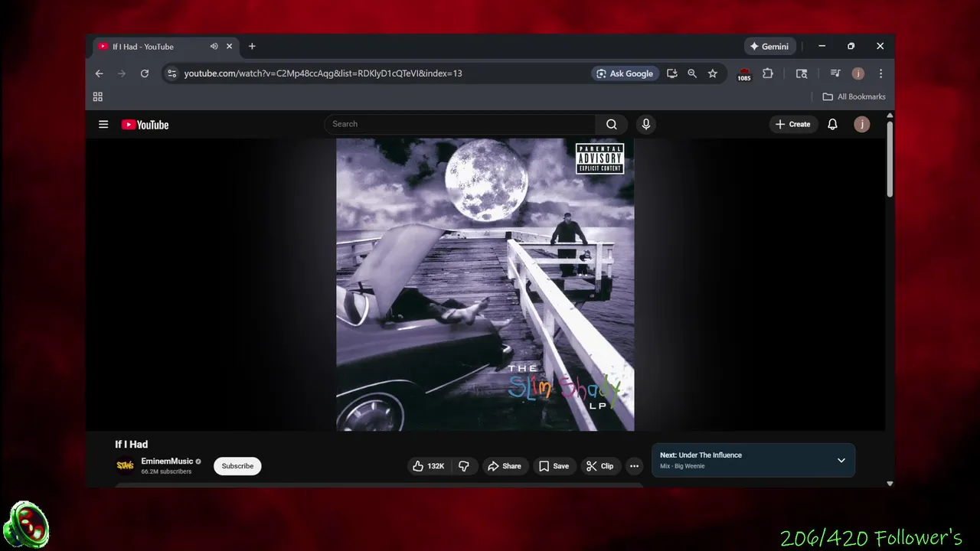Open All Bookmarks folder
Viewport: 980px width, 551px height.
pos(854,96)
